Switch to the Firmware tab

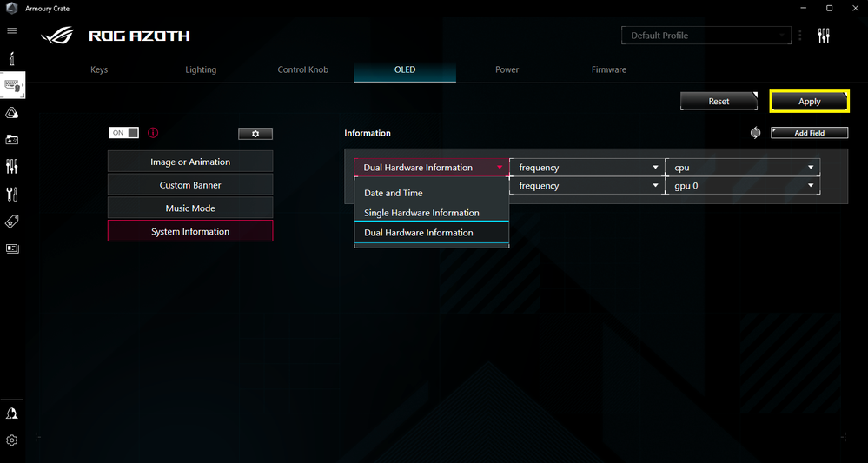click(x=609, y=70)
